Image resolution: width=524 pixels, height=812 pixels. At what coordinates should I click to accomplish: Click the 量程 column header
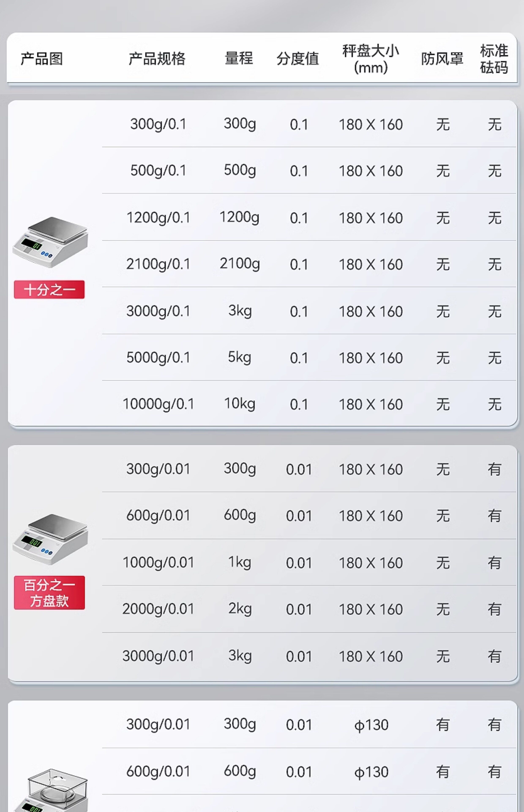tap(239, 58)
